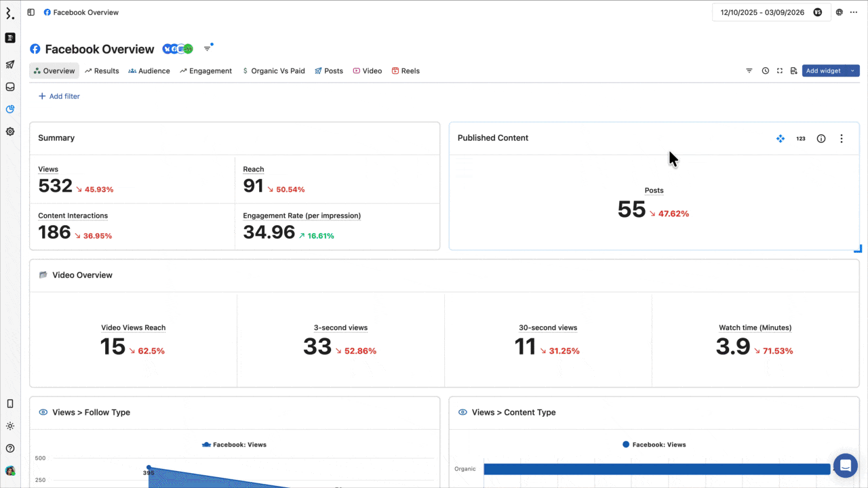
Task: Toggle light/dark theme sun icon
Action: [10, 426]
